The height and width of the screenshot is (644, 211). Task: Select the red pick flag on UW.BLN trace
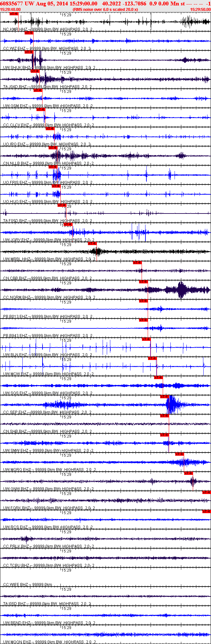[x=146, y=339]
